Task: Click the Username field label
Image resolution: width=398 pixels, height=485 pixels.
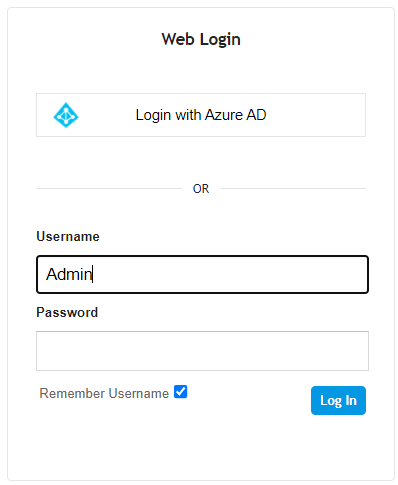Action: pos(68,236)
